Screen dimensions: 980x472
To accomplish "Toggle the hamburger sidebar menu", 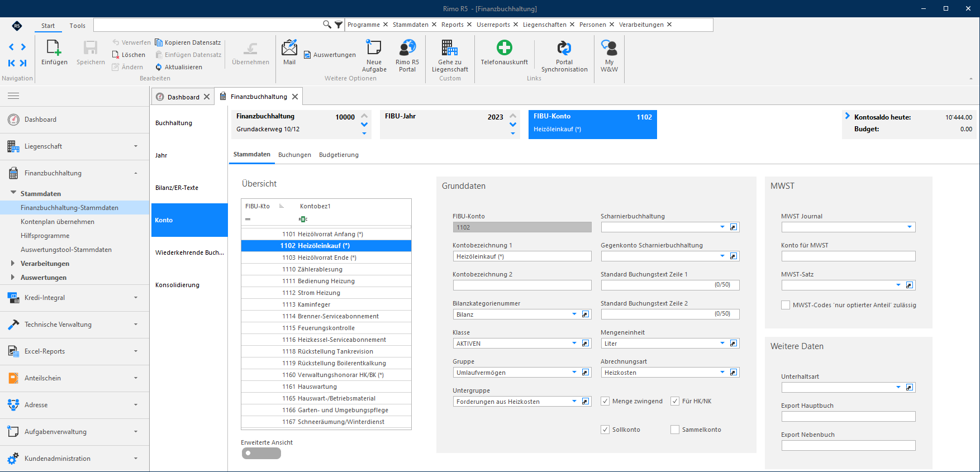I will [13, 96].
